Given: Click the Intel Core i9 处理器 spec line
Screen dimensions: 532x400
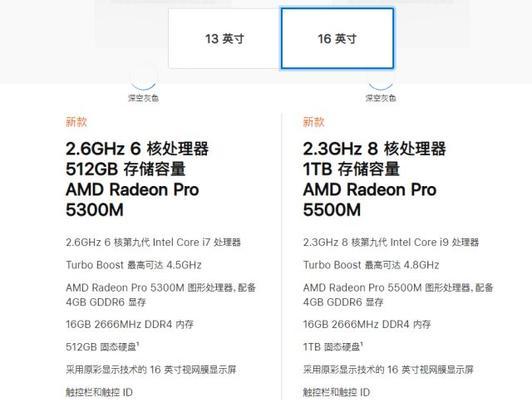Looking at the screenshot, I should 391,242.
